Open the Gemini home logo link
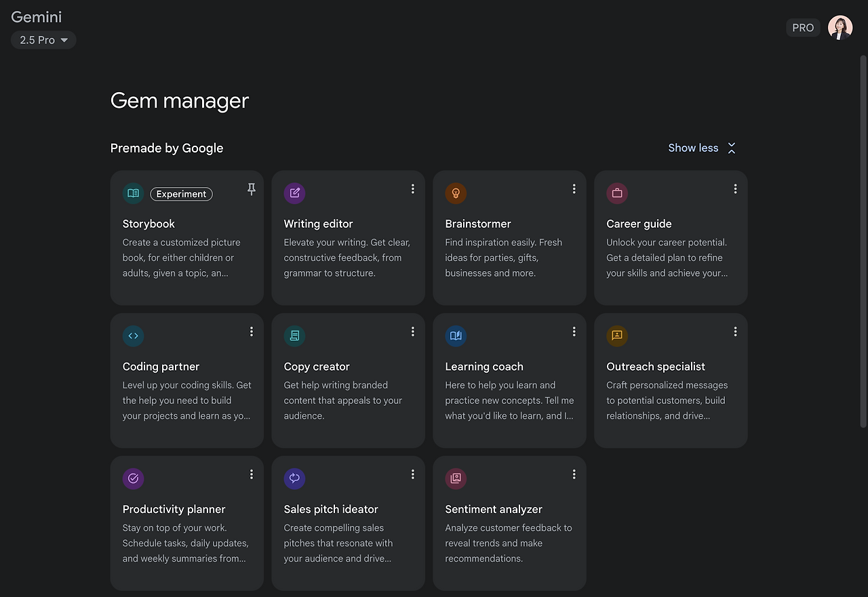The image size is (868, 597). click(37, 17)
